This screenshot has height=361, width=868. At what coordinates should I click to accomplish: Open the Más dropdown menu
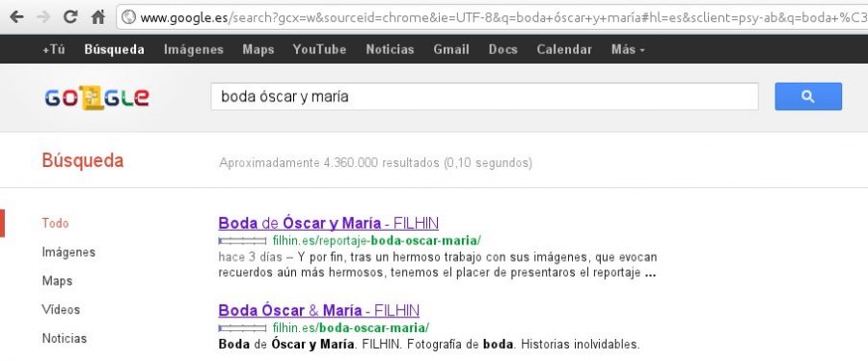pyautogui.click(x=628, y=49)
